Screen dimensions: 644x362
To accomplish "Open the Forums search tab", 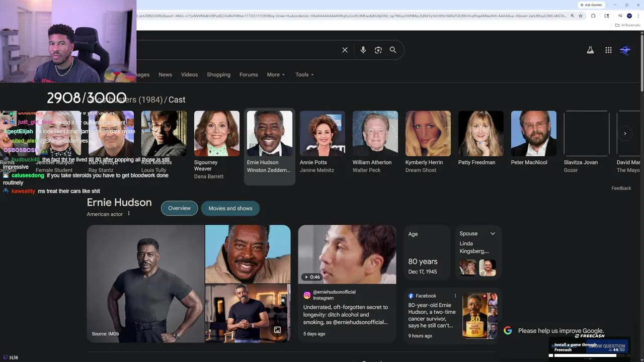I will pyautogui.click(x=249, y=74).
